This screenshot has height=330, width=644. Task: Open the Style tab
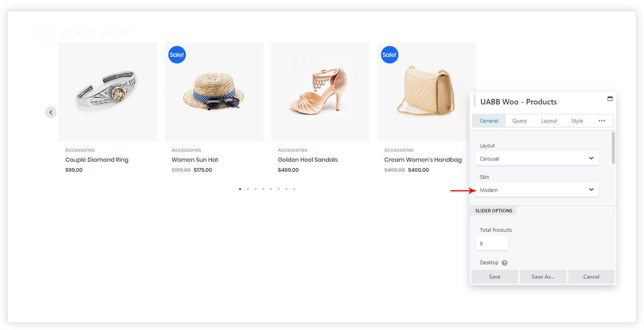click(x=577, y=121)
